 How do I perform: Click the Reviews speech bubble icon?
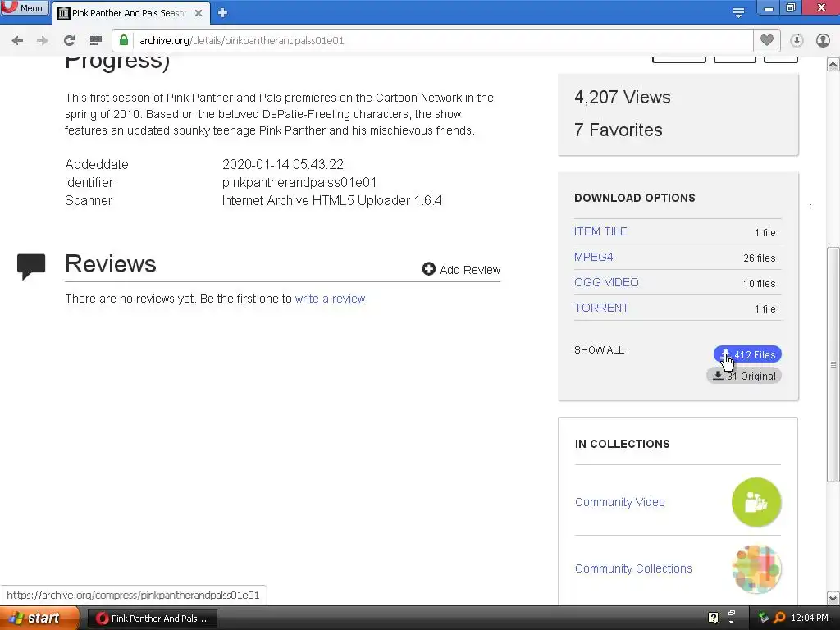pos(31,267)
